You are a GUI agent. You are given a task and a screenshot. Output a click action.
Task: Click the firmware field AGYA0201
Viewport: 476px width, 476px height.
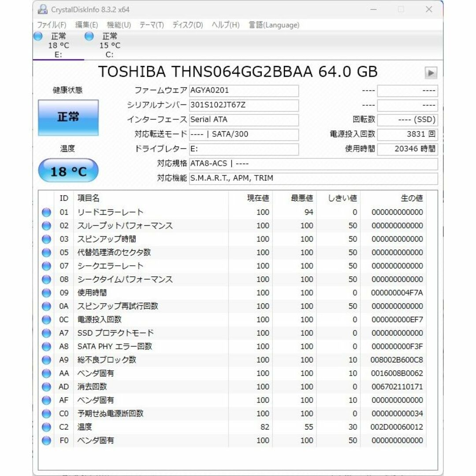click(244, 90)
